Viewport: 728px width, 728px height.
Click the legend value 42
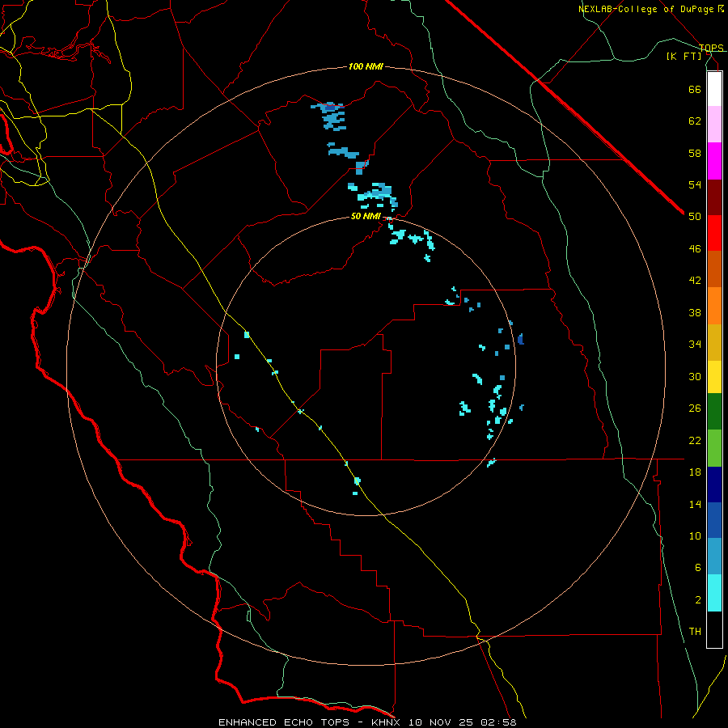[695, 281]
